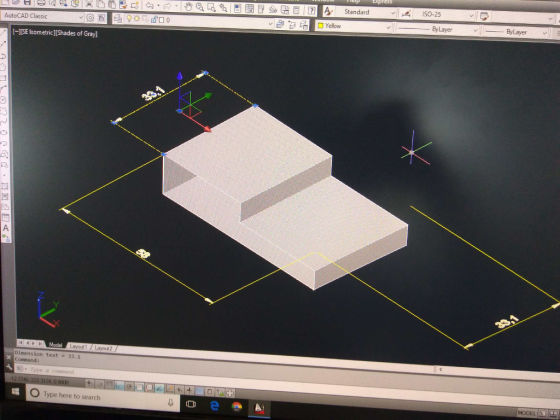The height and width of the screenshot is (420, 560).
Task: Open the Dimension Style icon
Action: tap(406, 14)
